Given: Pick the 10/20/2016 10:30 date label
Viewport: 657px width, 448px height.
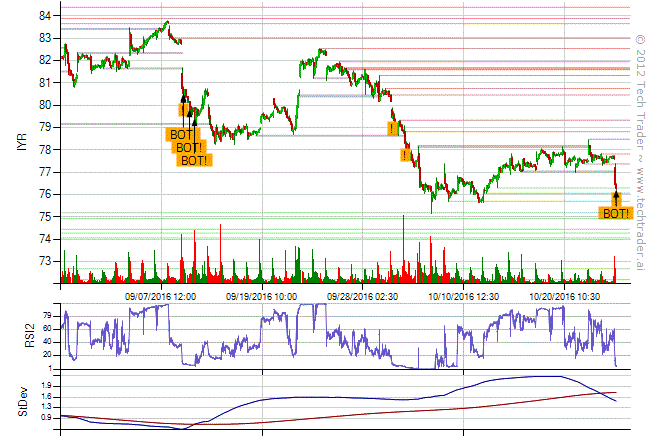Looking at the screenshot, I should pos(564,296).
